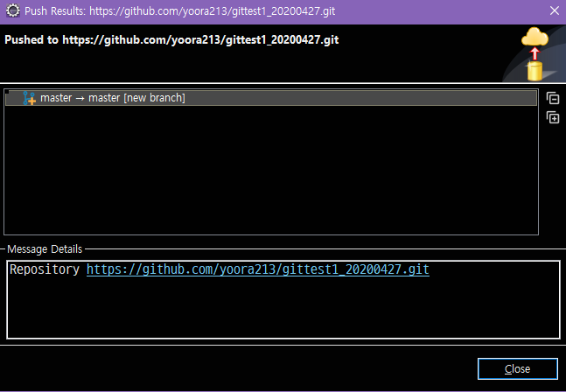The width and height of the screenshot is (566, 392).
Task: Click the gear icon in the title bar
Action: pyautogui.click(x=13, y=10)
